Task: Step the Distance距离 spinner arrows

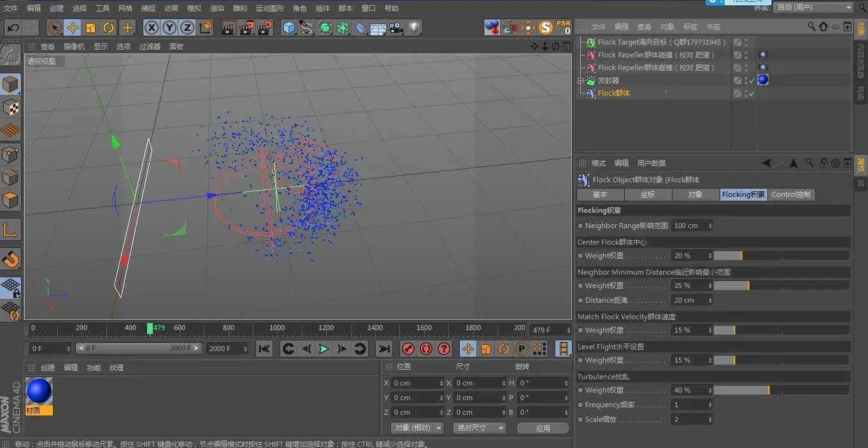Action: click(x=710, y=300)
